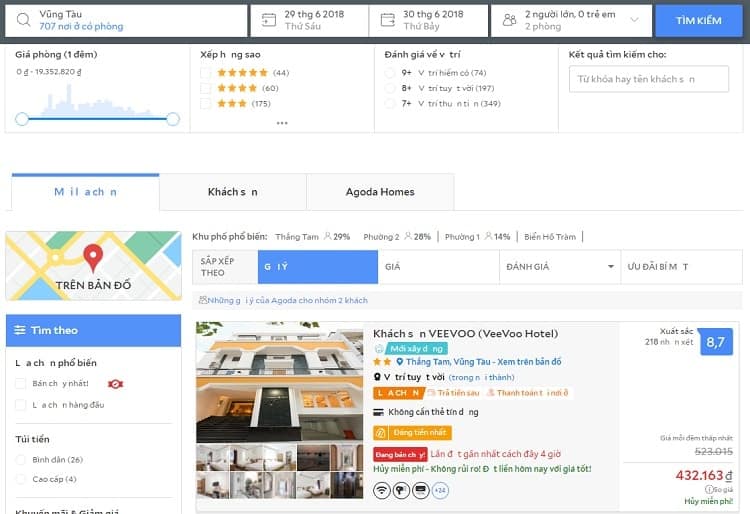Click the location pin next to Thắng Tam
The image size is (750, 514).
(x=400, y=361)
